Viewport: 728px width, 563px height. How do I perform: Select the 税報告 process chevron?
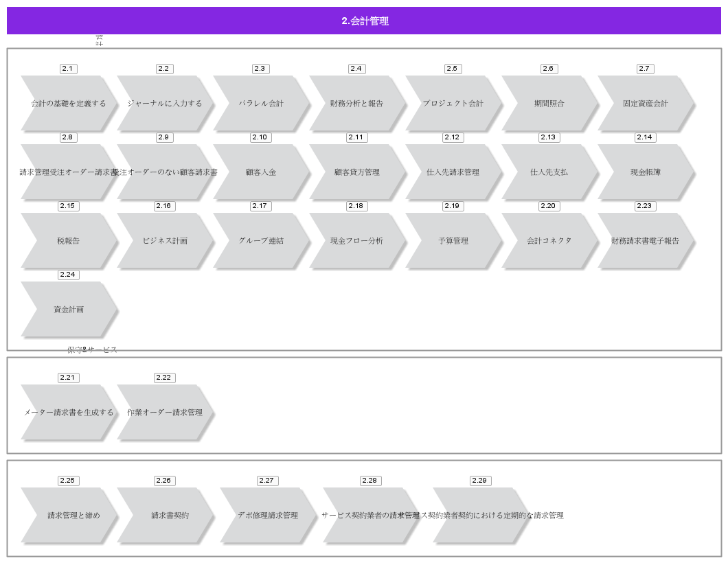[69, 240]
